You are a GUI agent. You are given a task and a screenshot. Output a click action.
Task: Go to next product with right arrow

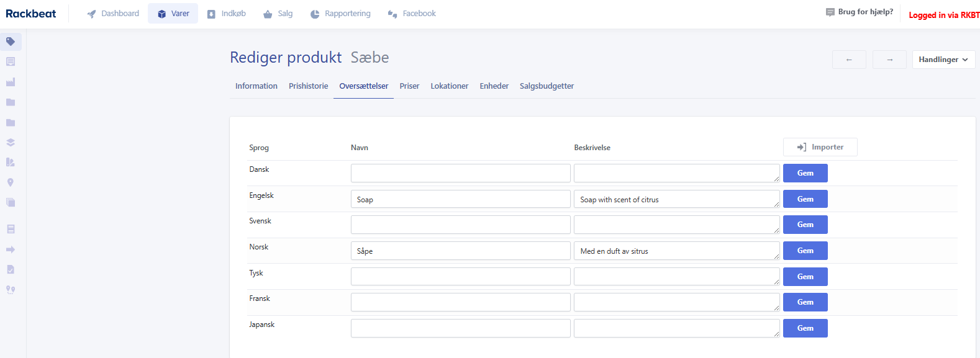click(x=889, y=60)
